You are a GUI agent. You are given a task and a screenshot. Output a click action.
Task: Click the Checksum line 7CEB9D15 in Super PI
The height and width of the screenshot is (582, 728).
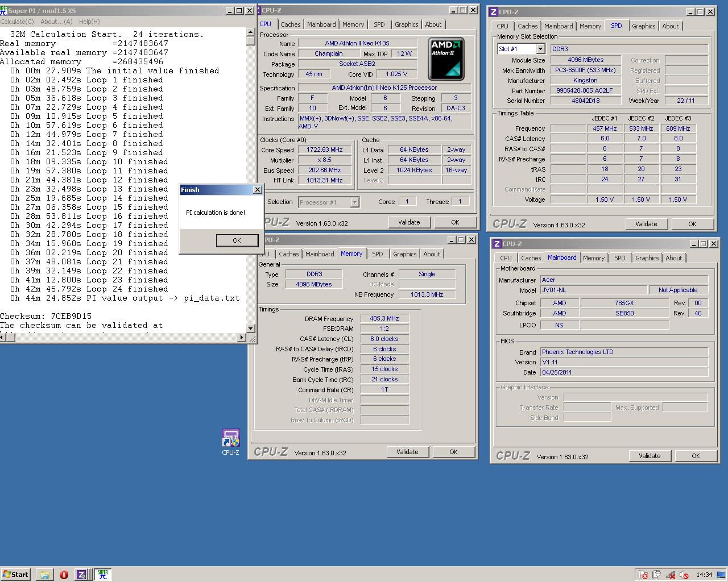pos(46,316)
